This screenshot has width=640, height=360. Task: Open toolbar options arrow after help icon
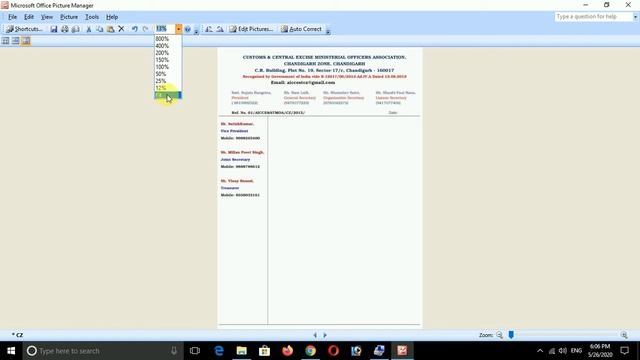point(196,30)
